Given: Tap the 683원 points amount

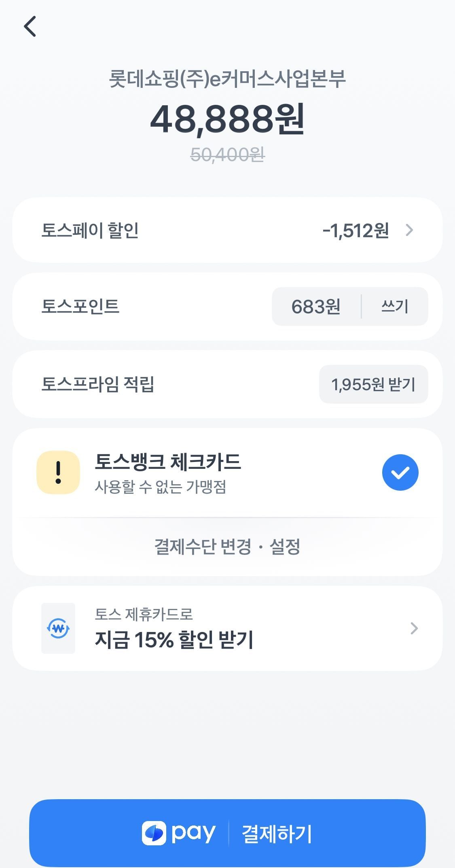Looking at the screenshot, I should [x=316, y=306].
